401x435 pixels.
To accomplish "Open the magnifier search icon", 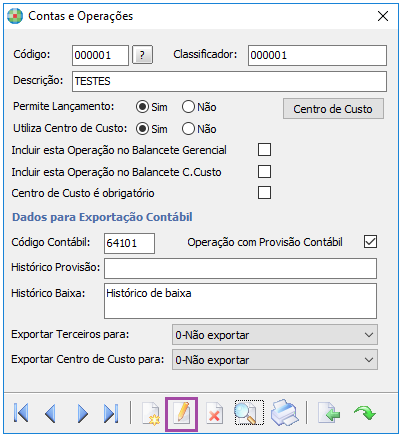I will pos(249,413).
